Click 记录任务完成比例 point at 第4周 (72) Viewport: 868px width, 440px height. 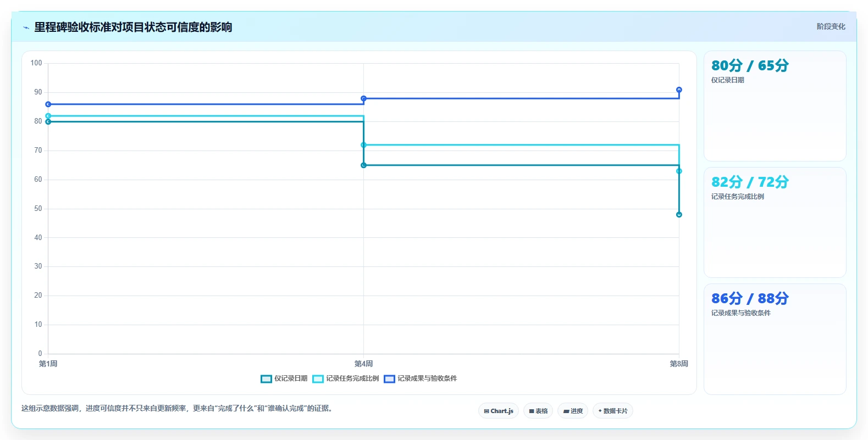[363, 145]
